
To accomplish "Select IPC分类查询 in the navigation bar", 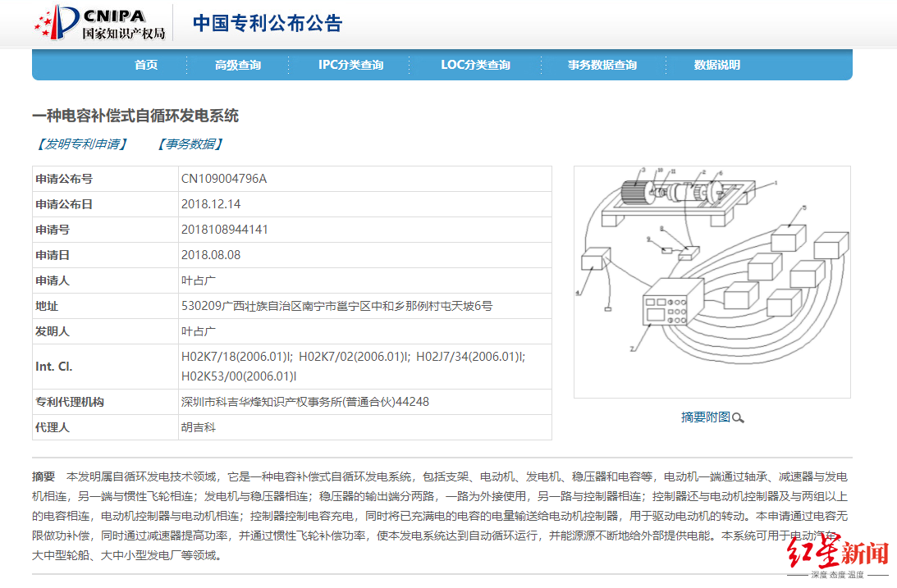I will point(350,66).
